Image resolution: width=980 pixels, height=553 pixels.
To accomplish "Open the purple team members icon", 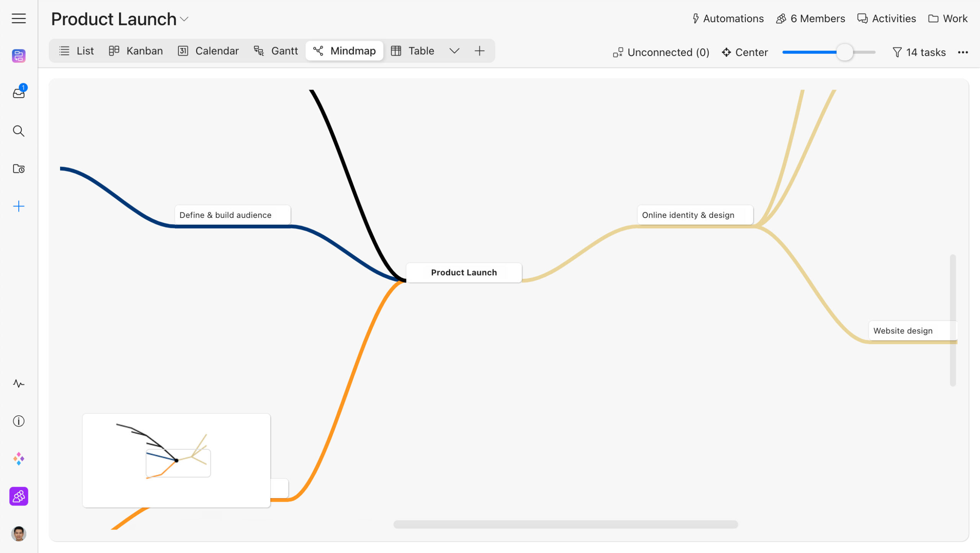I will pyautogui.click(x=18, y=496).
